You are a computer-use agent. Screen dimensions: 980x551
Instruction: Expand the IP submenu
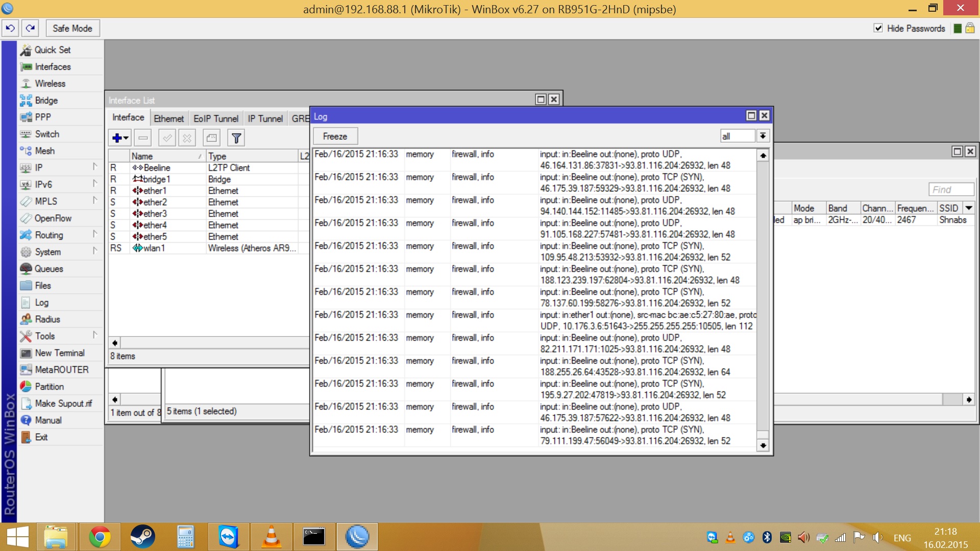pos(95,166)
